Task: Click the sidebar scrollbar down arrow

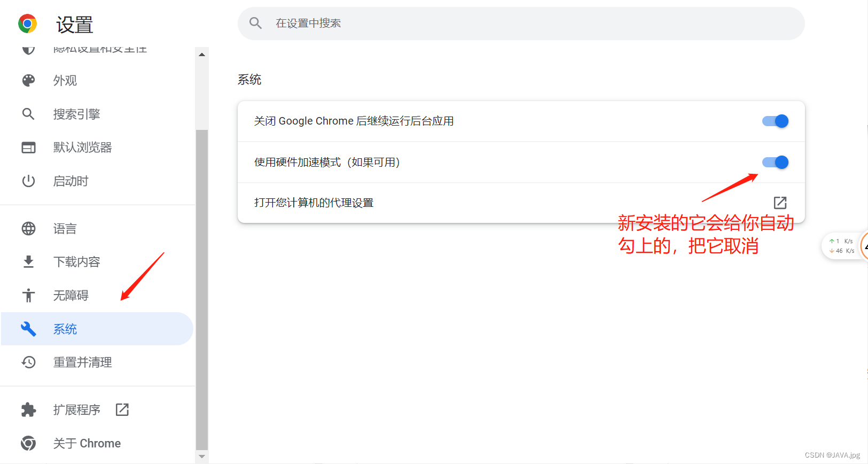Action: [202, 457]
